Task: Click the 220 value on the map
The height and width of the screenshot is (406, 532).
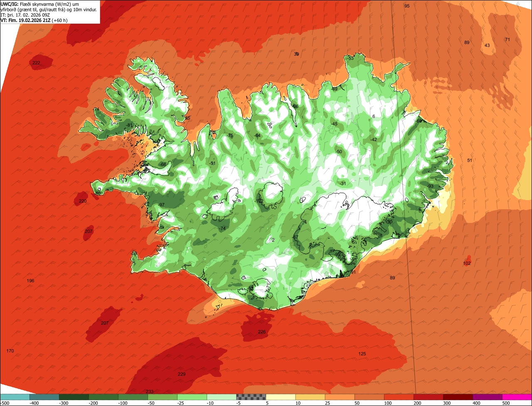Action: pyautogui.click(x=83, y=201)
